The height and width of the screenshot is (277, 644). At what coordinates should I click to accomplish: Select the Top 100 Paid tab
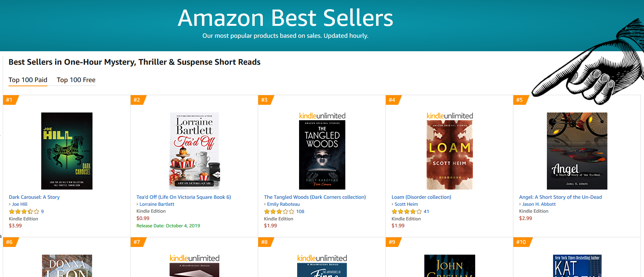tap(28, 80)
